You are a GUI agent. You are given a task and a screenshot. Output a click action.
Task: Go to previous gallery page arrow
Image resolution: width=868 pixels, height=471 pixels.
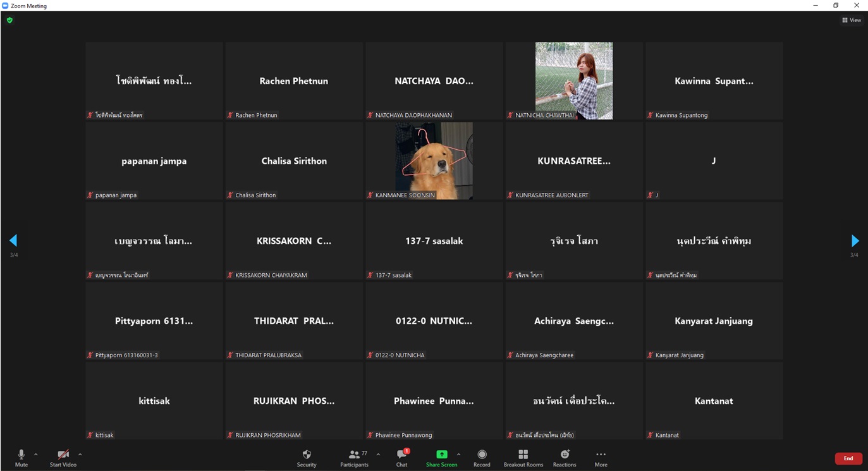[13, 241]
